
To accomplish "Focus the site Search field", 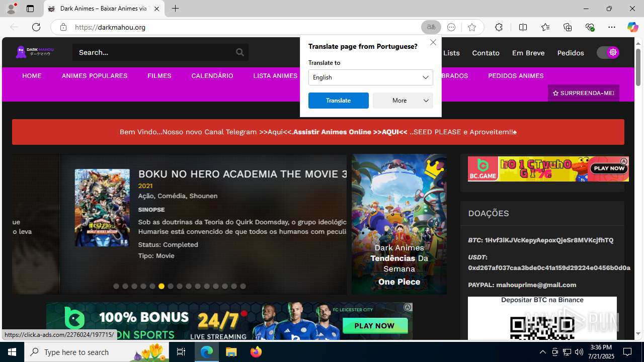I will tap(153, 52).
